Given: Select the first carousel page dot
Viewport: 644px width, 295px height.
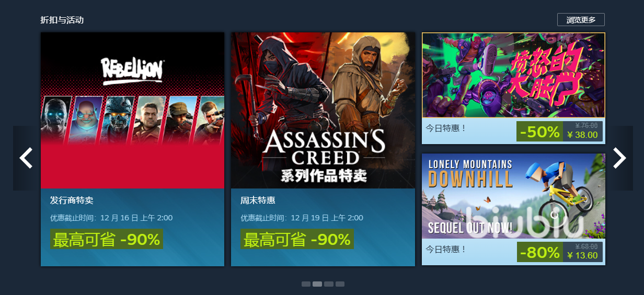Looking at the screenshot, I should [306, 284].
